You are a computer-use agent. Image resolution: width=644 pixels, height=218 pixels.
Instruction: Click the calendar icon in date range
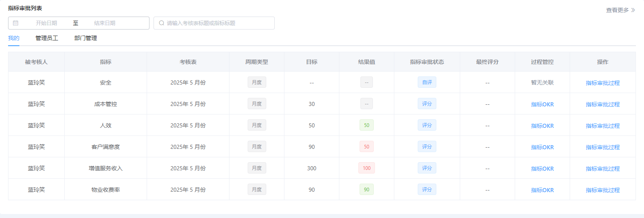pos(16,23)
